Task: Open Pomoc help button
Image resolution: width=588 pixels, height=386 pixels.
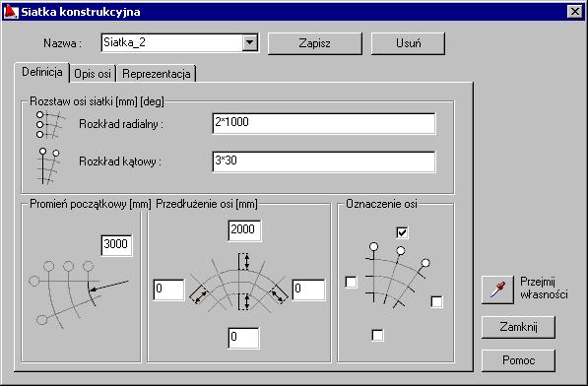Action: (518, 360)
